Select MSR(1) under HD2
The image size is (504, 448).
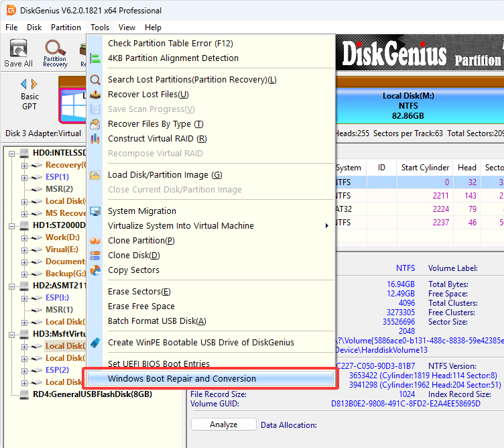coord(59,310)
